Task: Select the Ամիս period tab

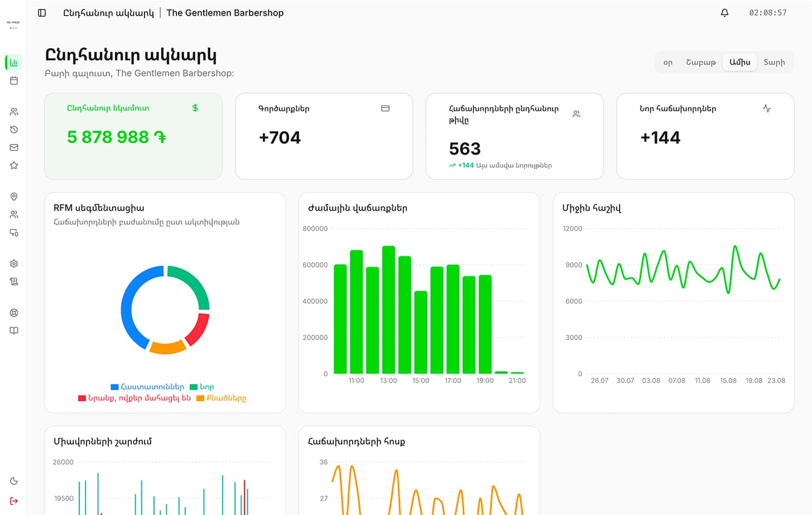Action: [740, 63]
